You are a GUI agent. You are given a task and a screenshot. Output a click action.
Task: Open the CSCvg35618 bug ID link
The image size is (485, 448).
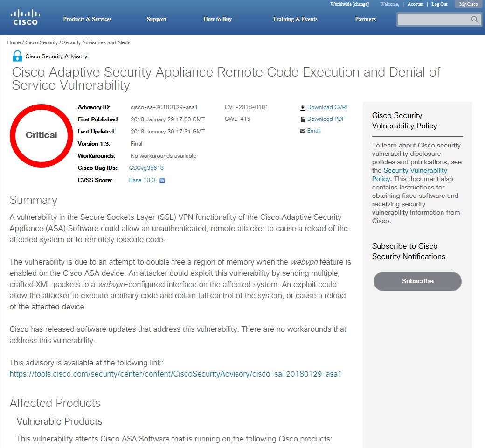[x=146, y=168]
